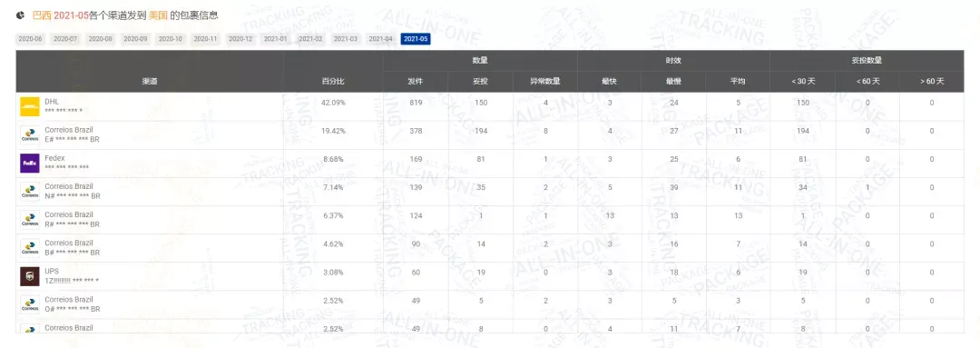980x348 pixels.
Task: Click the 时效 group header
Action: tap(673, 61)
